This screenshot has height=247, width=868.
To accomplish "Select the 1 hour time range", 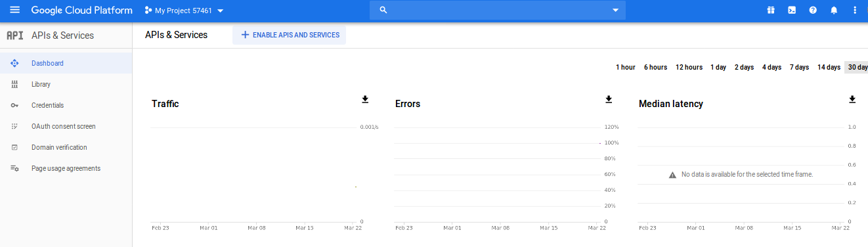I will pos(625,67).
